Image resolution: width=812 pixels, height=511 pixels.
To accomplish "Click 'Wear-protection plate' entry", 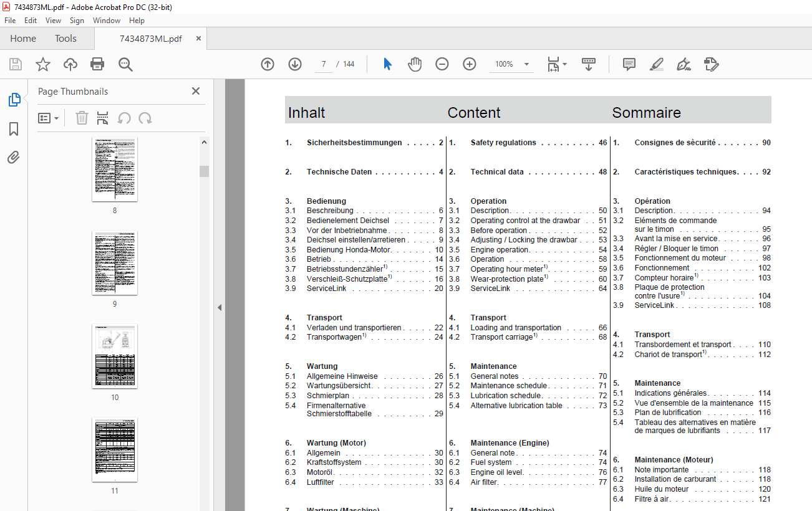I will (508, 279).
